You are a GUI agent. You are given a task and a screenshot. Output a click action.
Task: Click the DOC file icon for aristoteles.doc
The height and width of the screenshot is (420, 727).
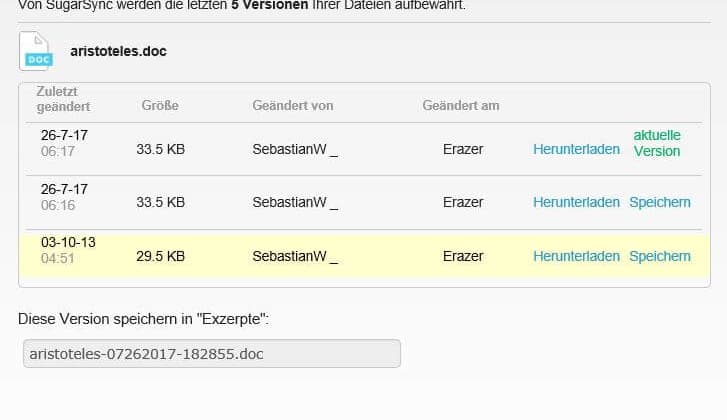[37, 51]
